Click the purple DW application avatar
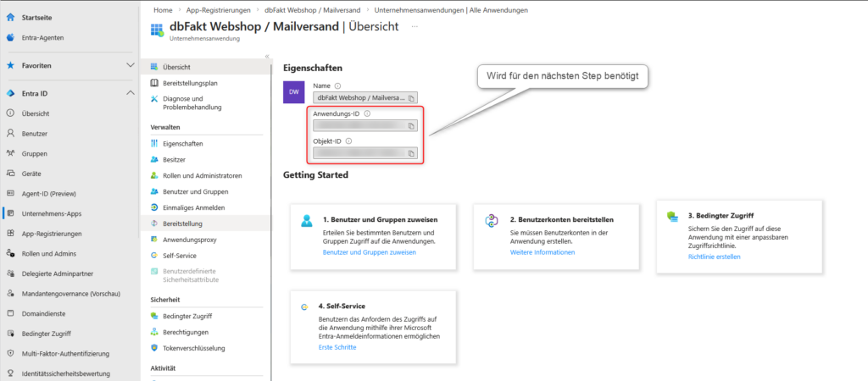Screen dimensions: 868x381 coord(293,91)
